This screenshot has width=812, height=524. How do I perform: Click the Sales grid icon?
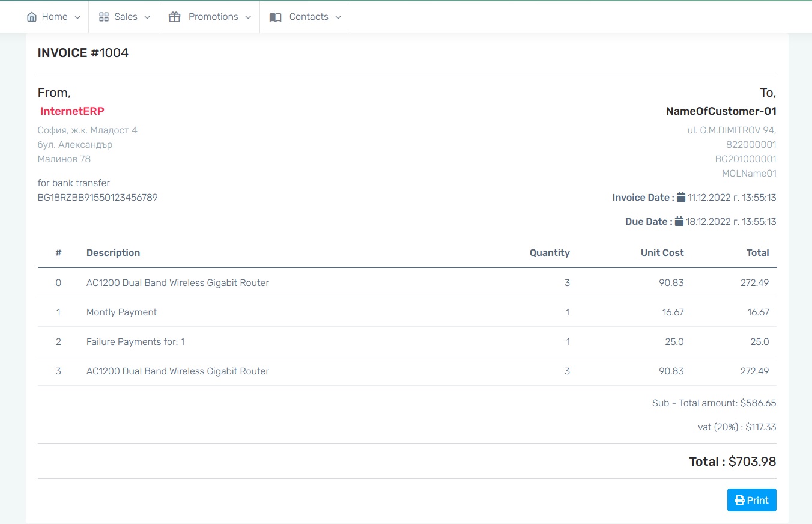pyautogui.click(x=104, y=17)
